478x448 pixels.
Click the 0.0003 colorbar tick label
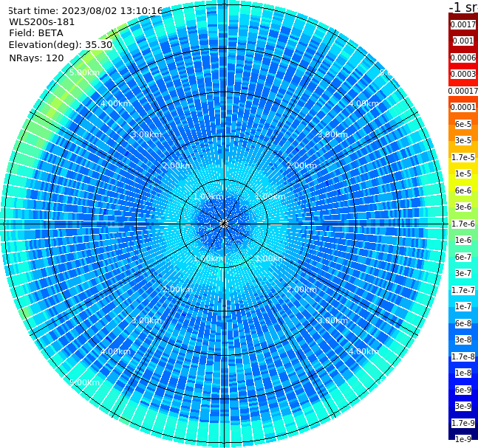463,74
